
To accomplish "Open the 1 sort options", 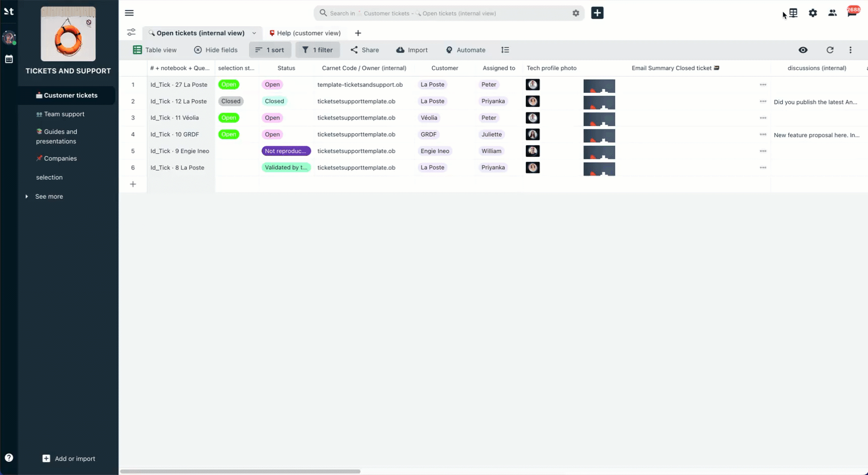I will point(270,50).
